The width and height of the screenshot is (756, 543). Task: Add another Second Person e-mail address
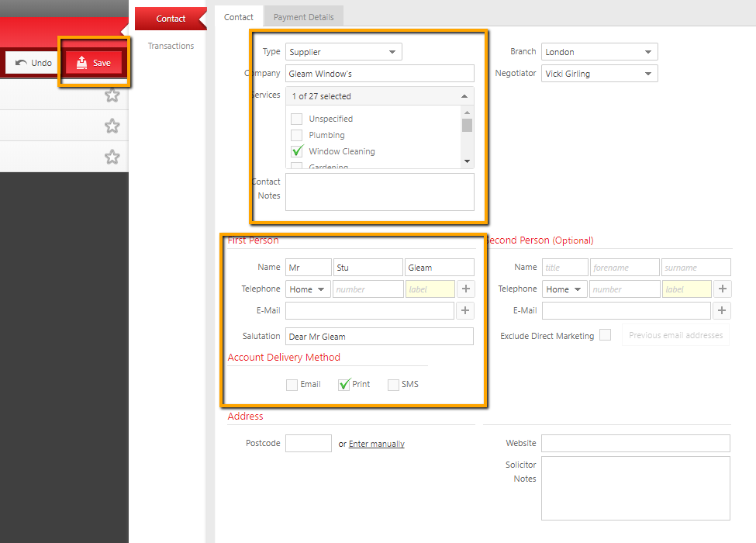(x=722, y=310)
